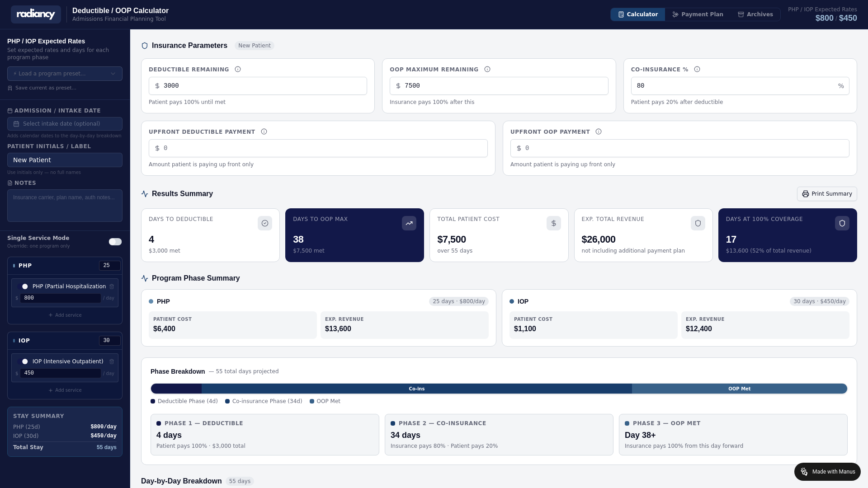Image resolution: width=868 pixels, height=488 pixels.
Task: Click Save current as preset
Action: [45, 88]
